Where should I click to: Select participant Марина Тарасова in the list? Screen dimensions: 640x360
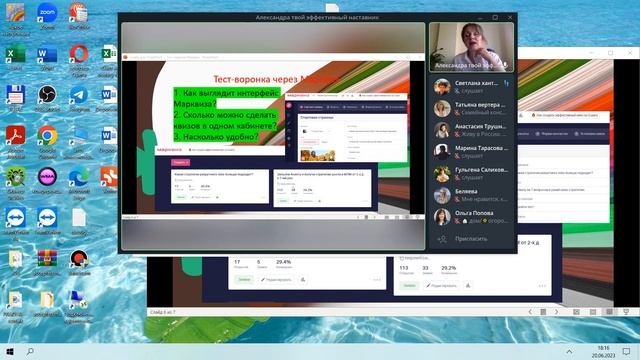(472, 151)
